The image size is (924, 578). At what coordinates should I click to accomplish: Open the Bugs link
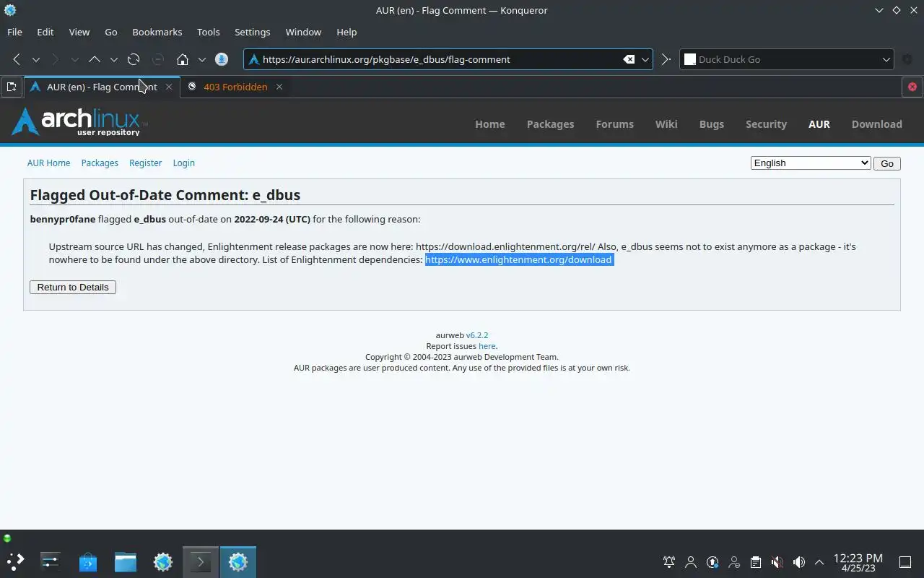(x=712, y=124)
